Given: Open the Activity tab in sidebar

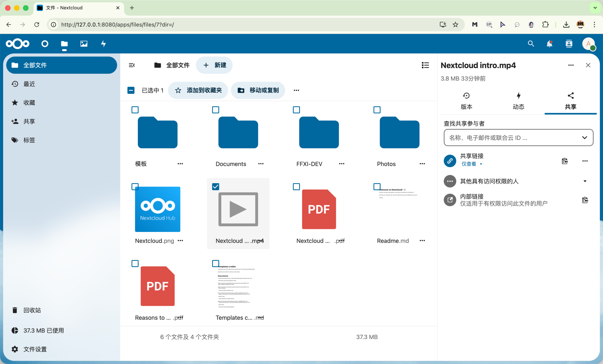Looking at the screenshot, I should [x=518, y=101].
